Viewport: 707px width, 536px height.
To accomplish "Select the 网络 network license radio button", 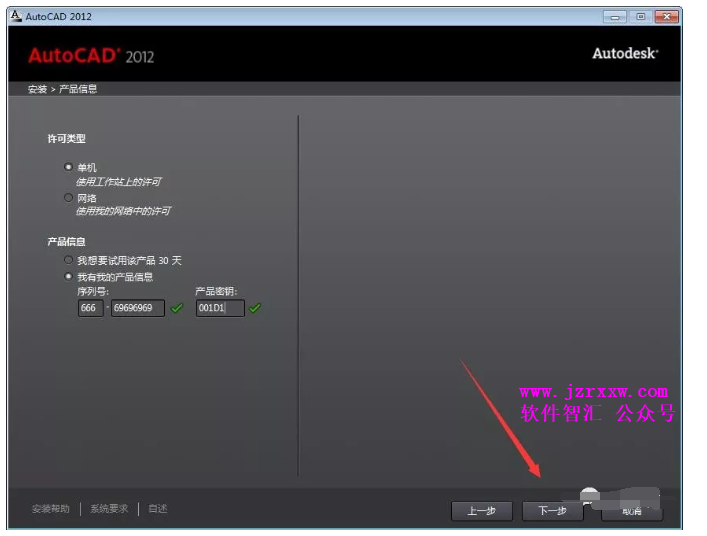I will coord(68,197).
